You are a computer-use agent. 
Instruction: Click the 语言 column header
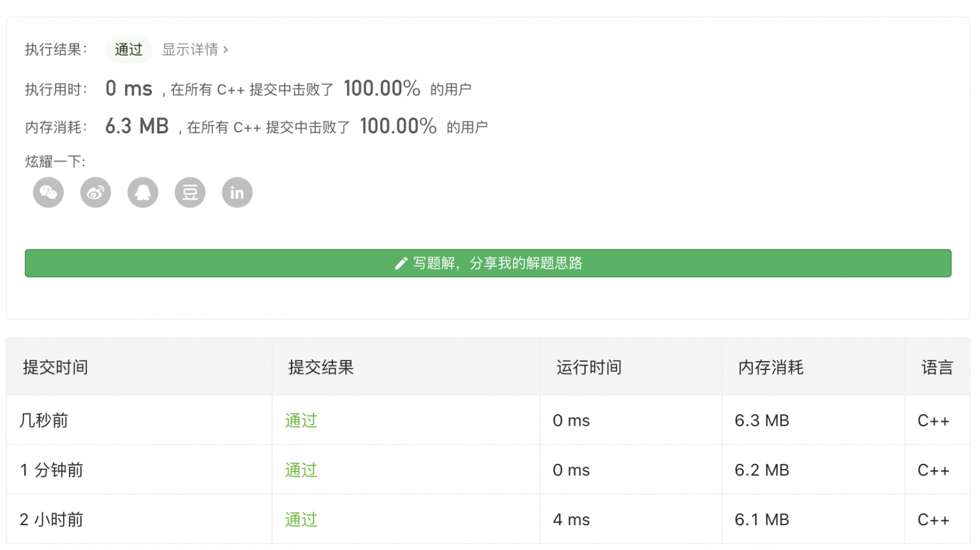[937, 368]
